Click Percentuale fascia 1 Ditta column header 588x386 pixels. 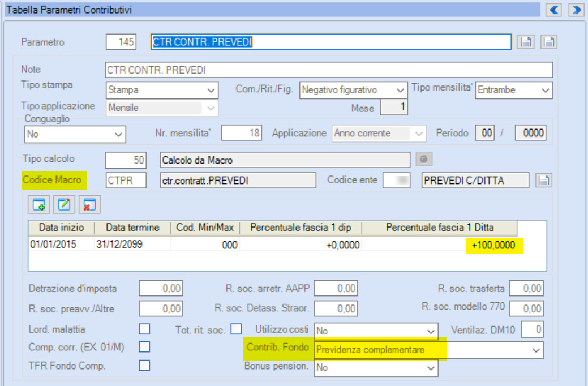pos(440,228)
